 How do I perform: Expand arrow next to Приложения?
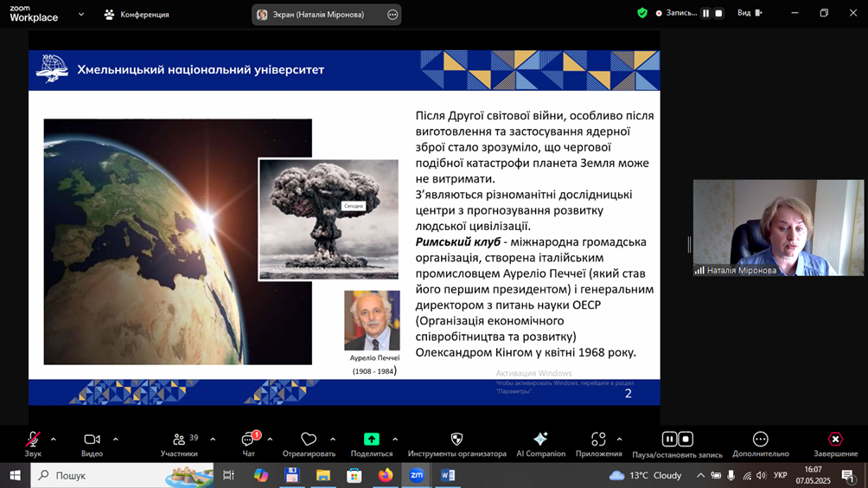point(620,440)
